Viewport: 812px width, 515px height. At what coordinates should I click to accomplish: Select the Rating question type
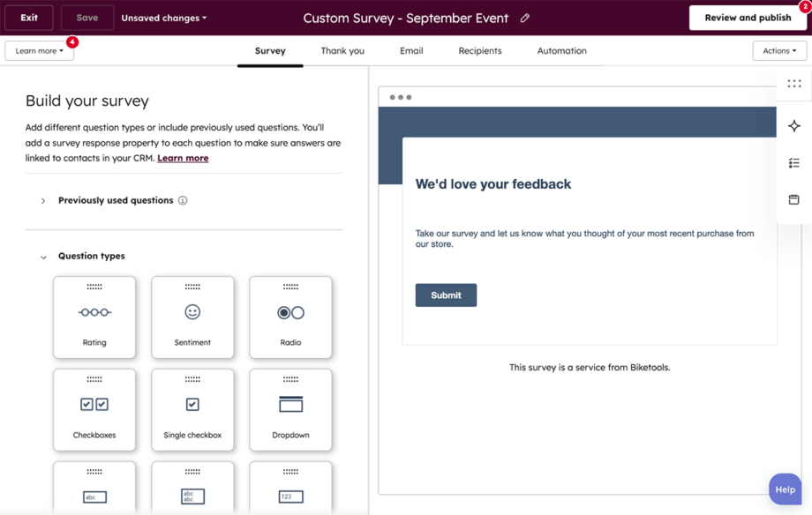coord(94,317)
